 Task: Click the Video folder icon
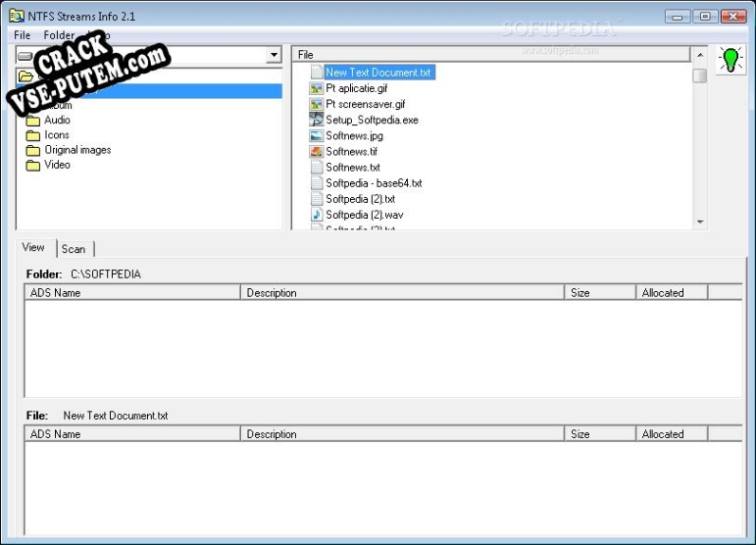tap(32, 166)
